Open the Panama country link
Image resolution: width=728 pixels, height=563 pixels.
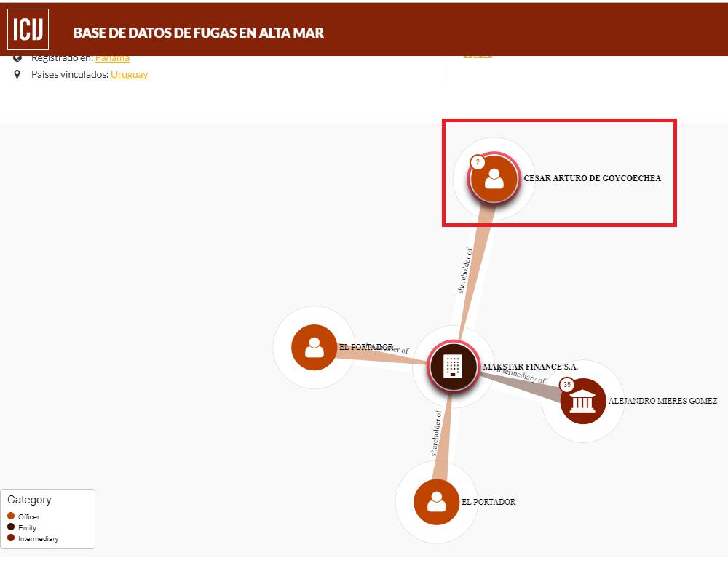pyautogui.click(x=112, y=58)
